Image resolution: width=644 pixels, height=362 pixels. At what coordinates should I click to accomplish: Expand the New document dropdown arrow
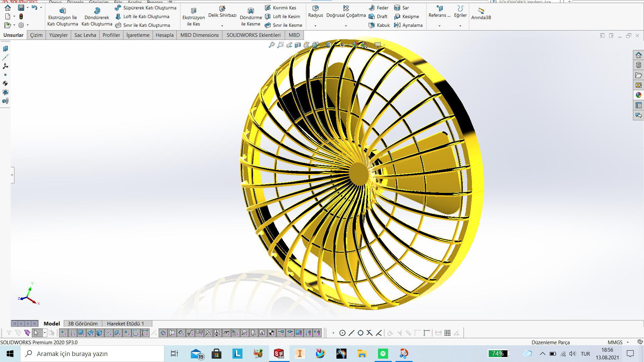[x=14, y=16]
